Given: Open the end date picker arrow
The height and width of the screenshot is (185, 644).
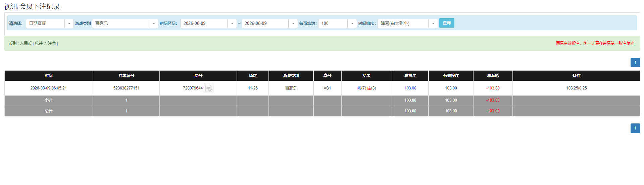Looking at the screenshot, I should (x=293, y=24).
